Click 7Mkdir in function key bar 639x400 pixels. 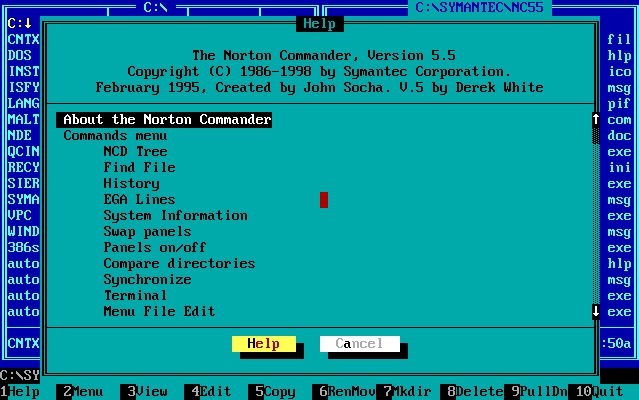click(x=403, y=392)
